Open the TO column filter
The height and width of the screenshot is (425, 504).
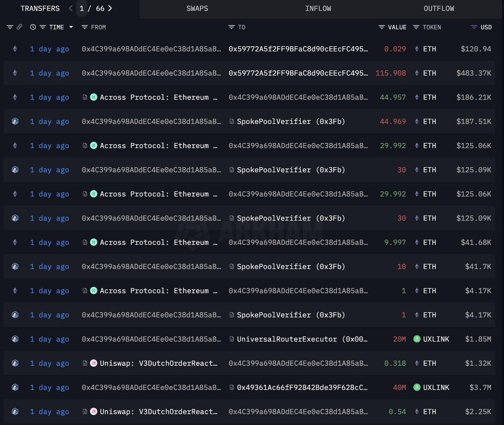click(231, 27)
